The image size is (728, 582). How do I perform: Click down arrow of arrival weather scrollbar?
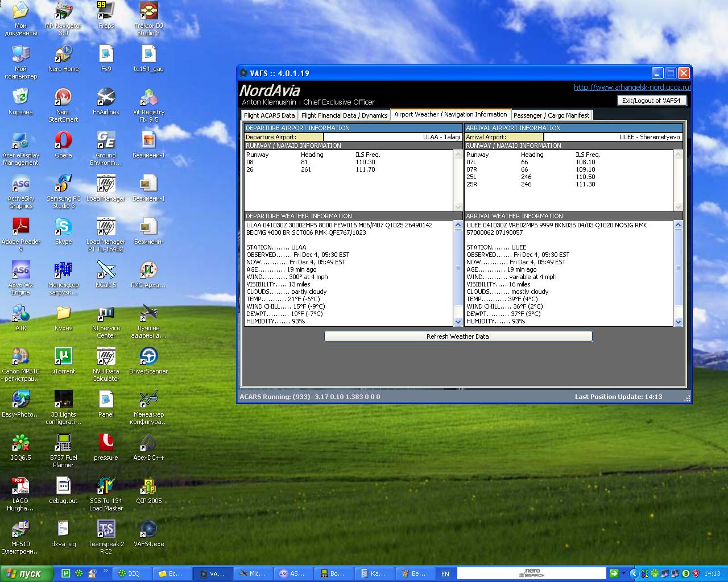click(x=678, y=322)
